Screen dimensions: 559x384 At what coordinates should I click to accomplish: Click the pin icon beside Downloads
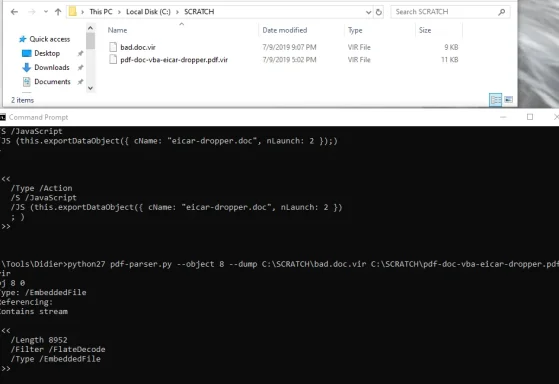coord(80,67)
